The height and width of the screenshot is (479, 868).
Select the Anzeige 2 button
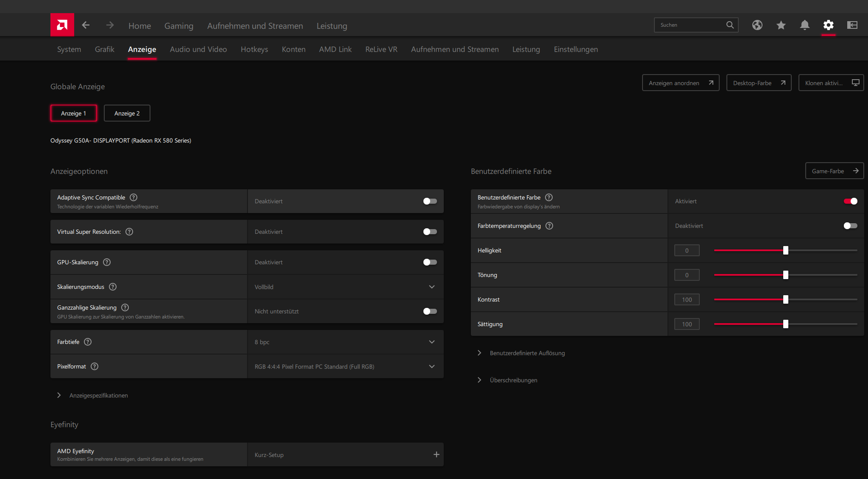[127, 113]
